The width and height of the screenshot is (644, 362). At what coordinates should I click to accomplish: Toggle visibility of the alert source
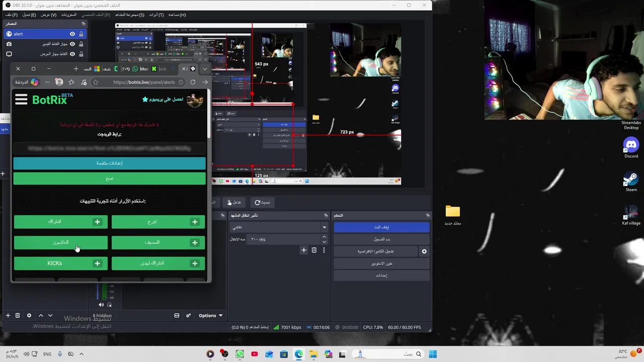pos(72,34)
